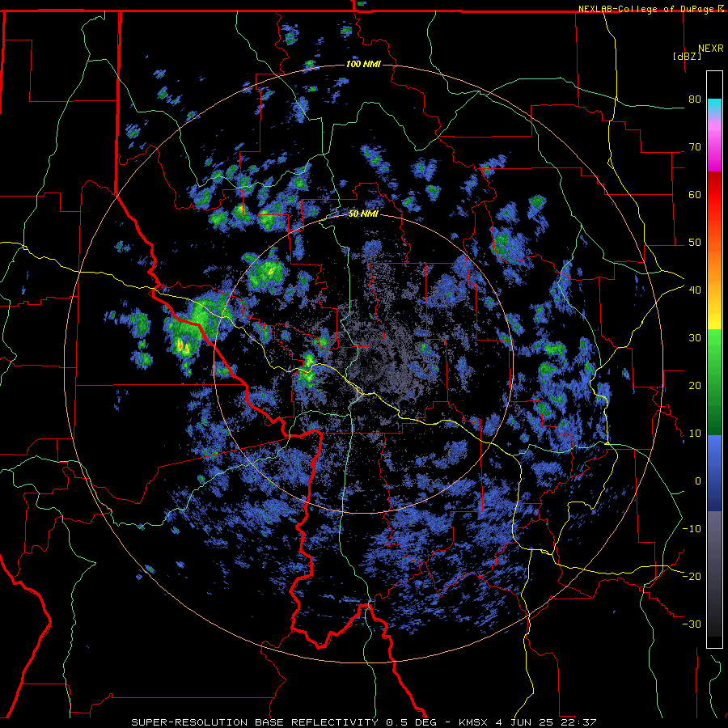Viewport: 728px width, 728px height.
Task: Click the 30 value on dBZ scale
Action: pyautogui.click(x=695, y=338)
